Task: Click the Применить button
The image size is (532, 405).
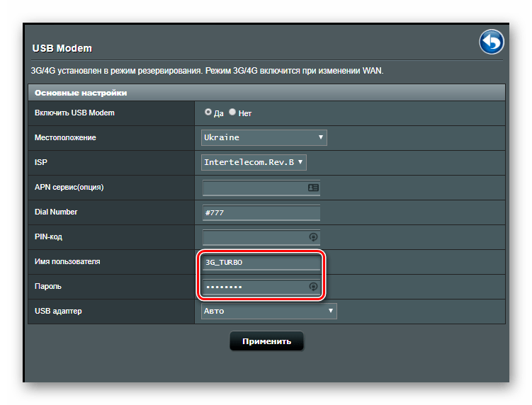Action: point(266,341)
